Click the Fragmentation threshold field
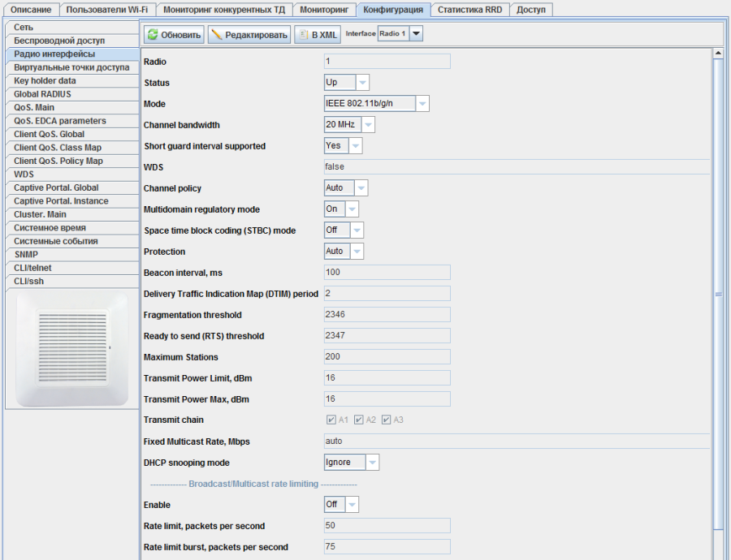The height and width of the screenshot is (560, 731). tap(387, 314)
